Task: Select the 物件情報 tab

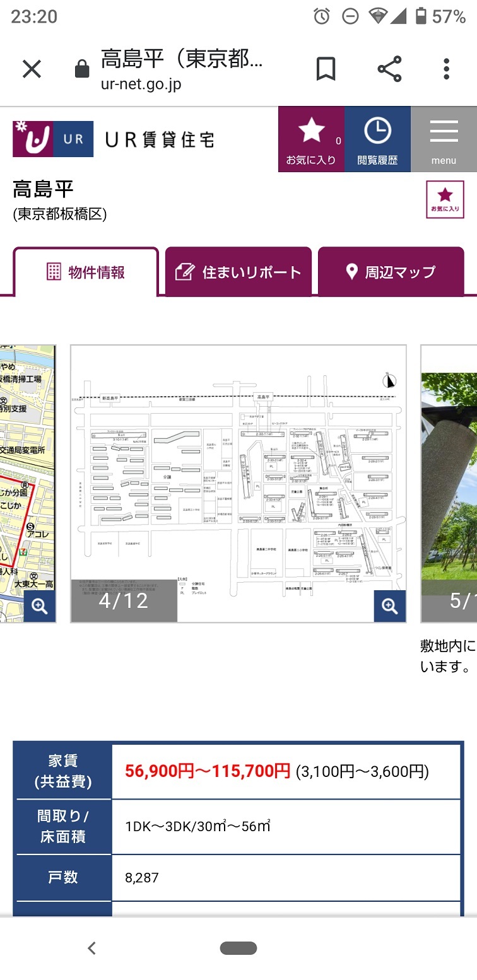Action: (x=86, y=272)
